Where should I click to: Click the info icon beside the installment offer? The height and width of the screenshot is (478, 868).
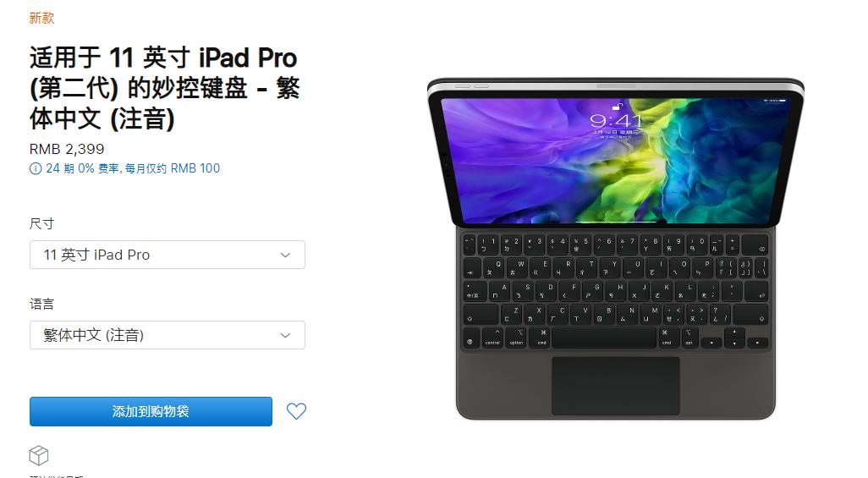click(36, 169)
